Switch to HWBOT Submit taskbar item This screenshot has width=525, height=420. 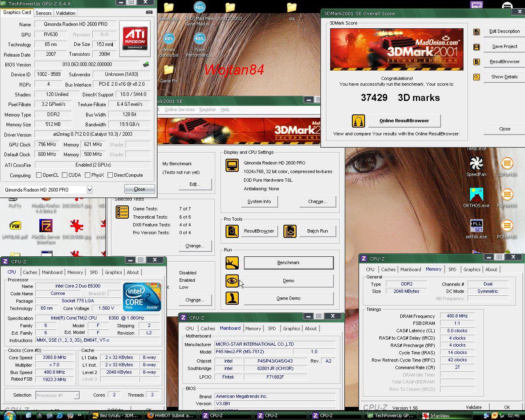[171, 415]
